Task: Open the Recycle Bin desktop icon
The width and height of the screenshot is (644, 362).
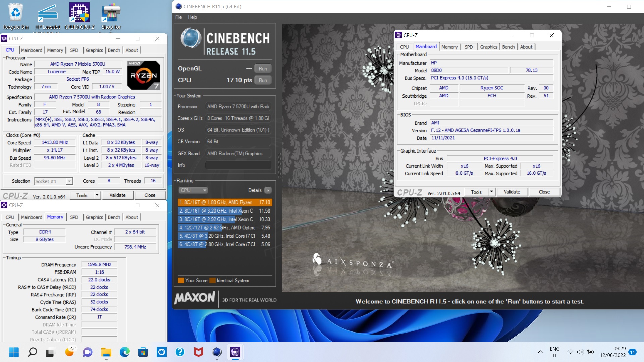Action: point(15,16)
